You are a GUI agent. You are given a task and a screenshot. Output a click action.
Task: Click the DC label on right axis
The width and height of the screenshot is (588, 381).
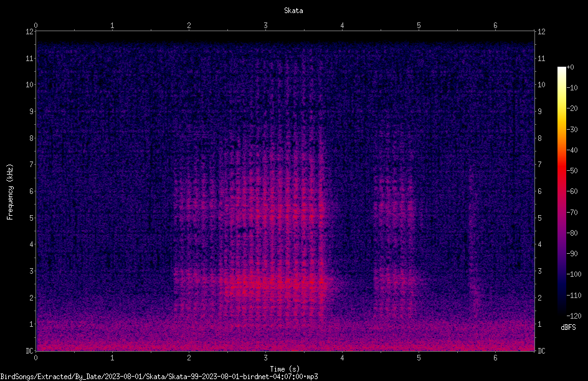(541, 351)
